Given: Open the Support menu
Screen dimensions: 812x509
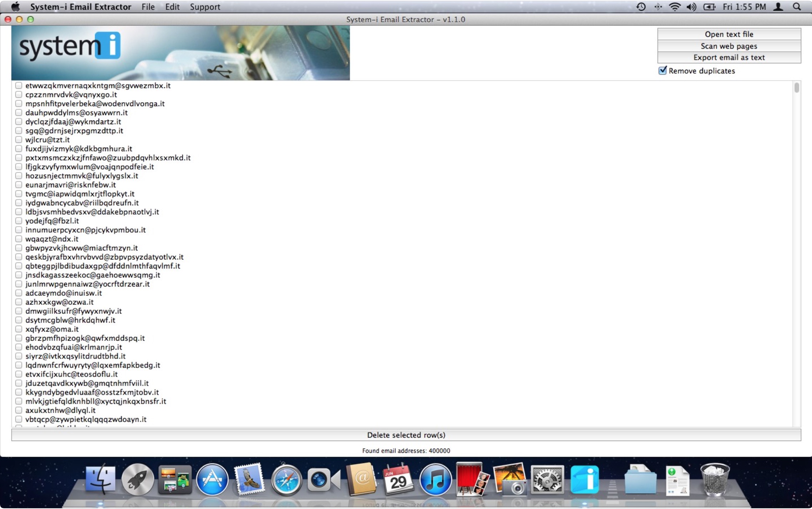Looking at the screenshot, I should point(205,7).
